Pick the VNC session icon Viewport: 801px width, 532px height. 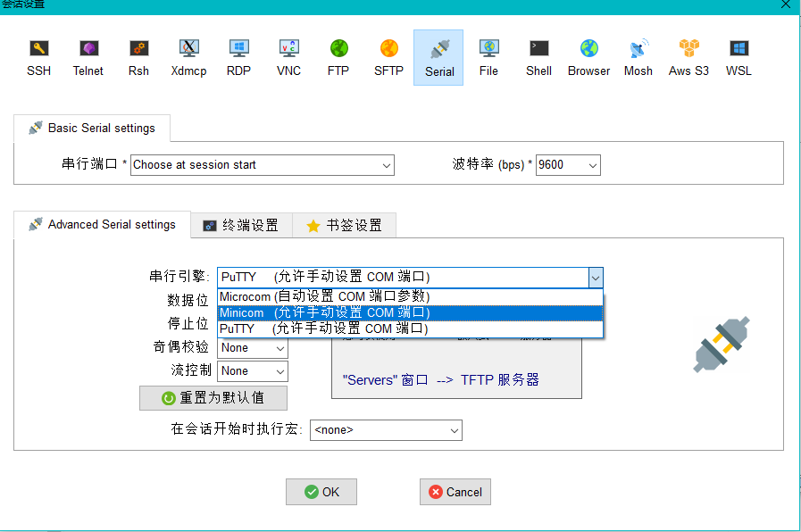(x=288, y=57)
